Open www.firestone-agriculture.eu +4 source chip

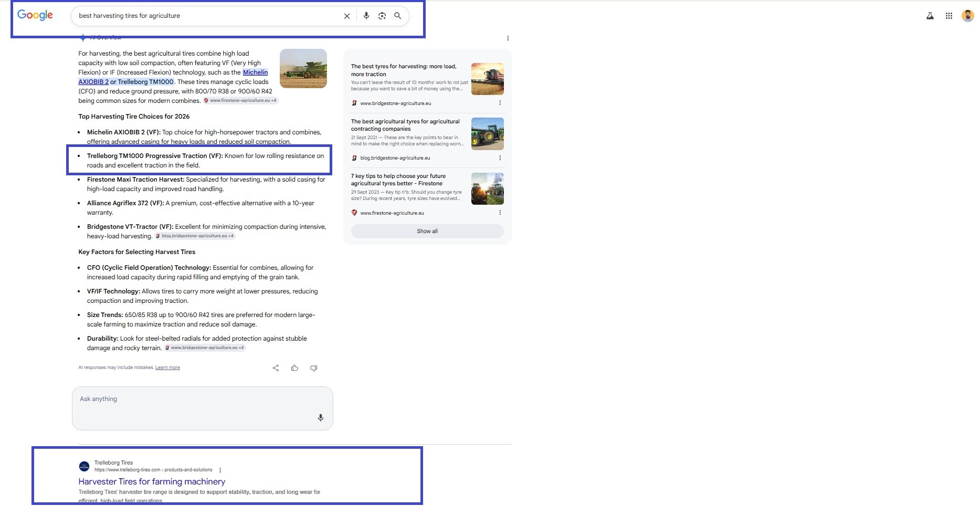point(241,100)
